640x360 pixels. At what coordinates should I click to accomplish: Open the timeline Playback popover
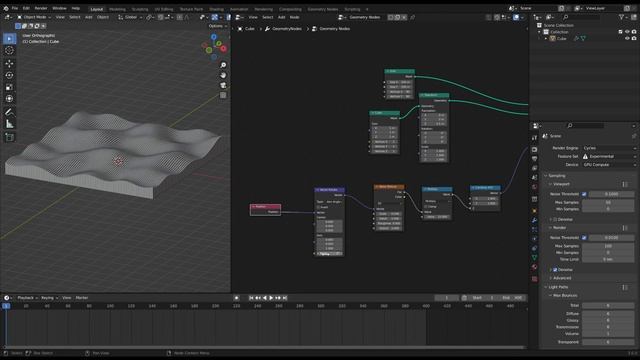pyautogui.click(x=27, y=298)
